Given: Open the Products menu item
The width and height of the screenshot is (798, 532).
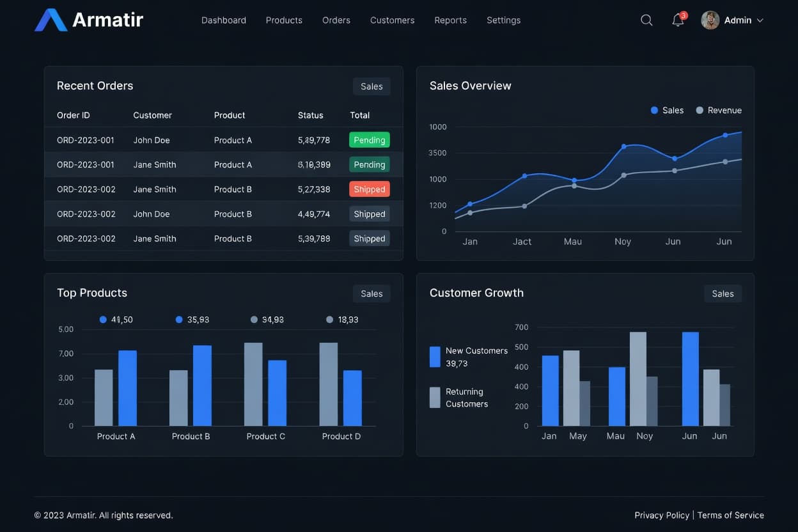Looking at the screenshot, I should pos(284,20).
